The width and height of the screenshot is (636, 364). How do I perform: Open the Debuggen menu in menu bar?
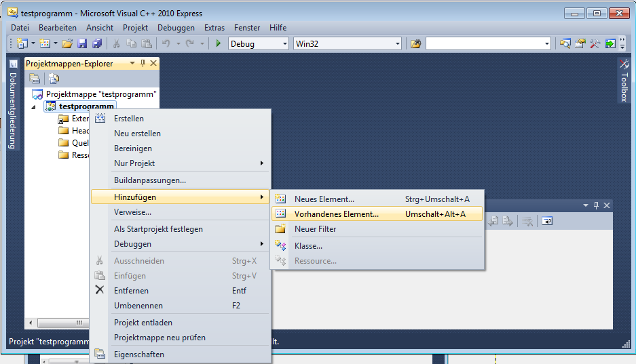tap(176, 28)
